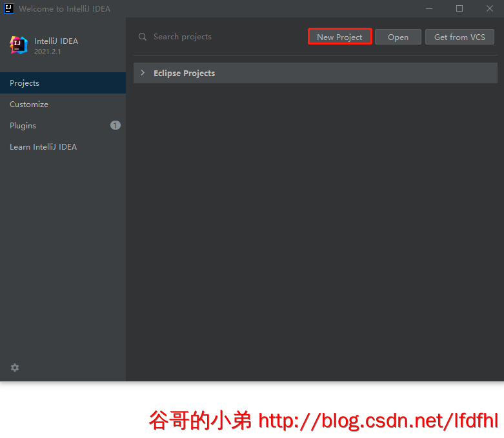The width and height of the screenshot is (504, 438).
Task: Click the Open button
Action: point(398,37)
